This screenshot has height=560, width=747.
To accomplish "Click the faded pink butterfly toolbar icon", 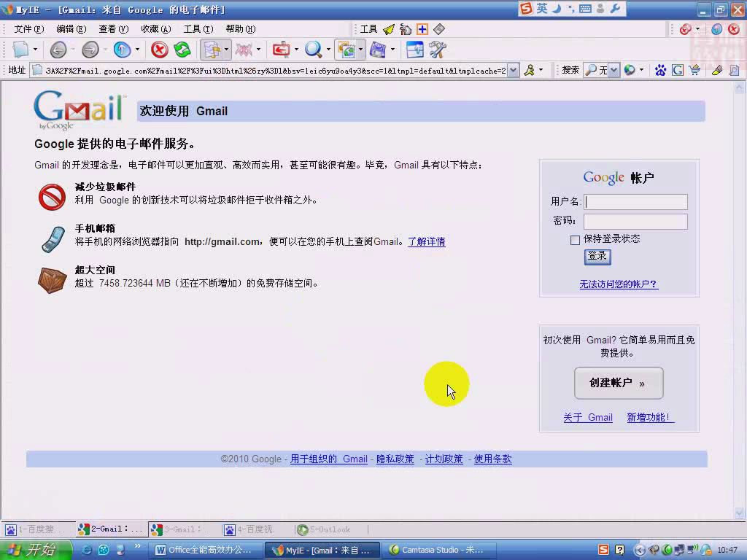I will click(244, 50).
